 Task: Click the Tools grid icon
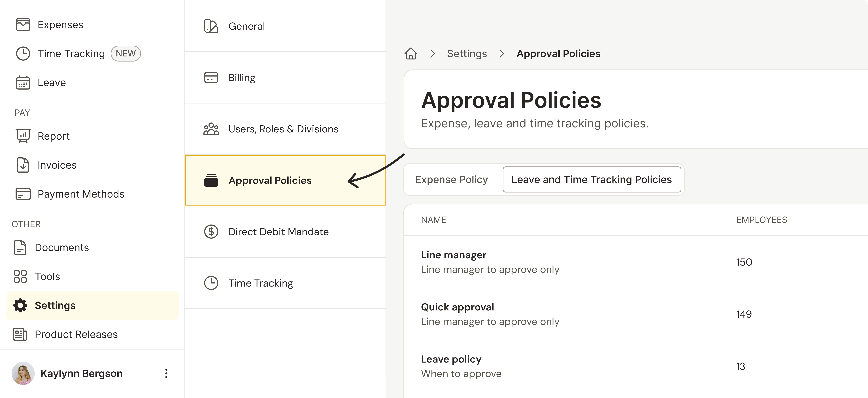[x=20, y=276]
